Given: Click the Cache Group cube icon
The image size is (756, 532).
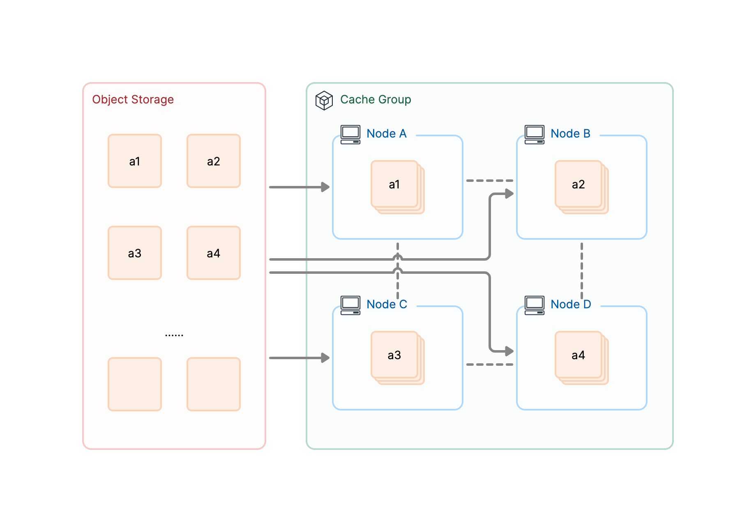Looking at the screenshot, I should [x=324, y=101].
